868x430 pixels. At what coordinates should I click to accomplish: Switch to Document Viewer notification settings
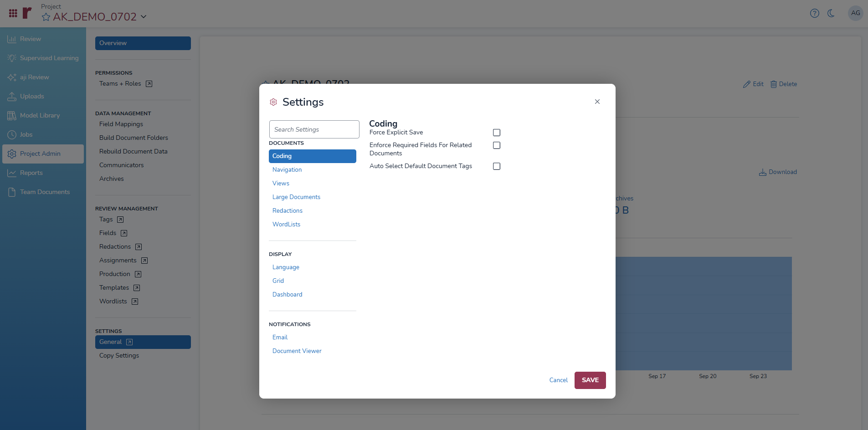(297, 351)
